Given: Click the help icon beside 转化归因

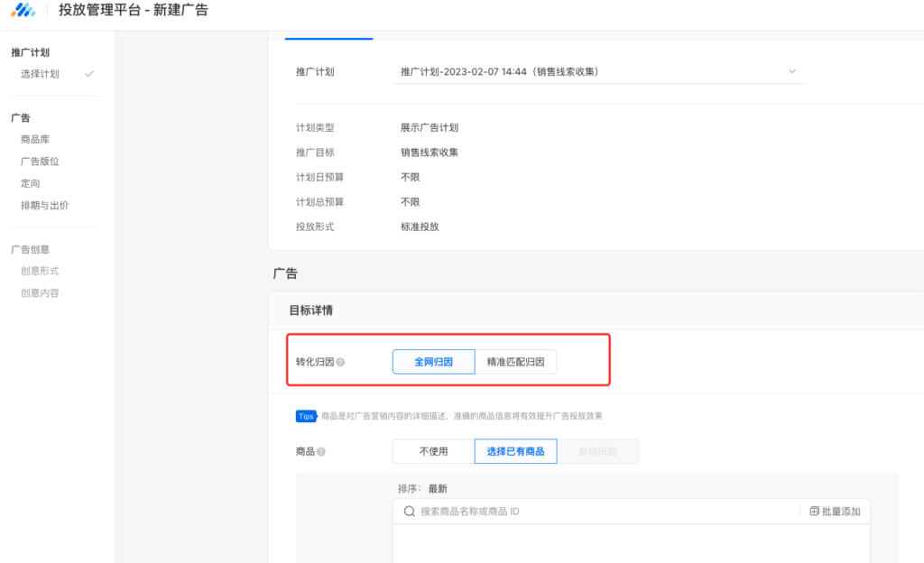Looking at the screenshot, I should pyautogui.click(x=340, y=363).
